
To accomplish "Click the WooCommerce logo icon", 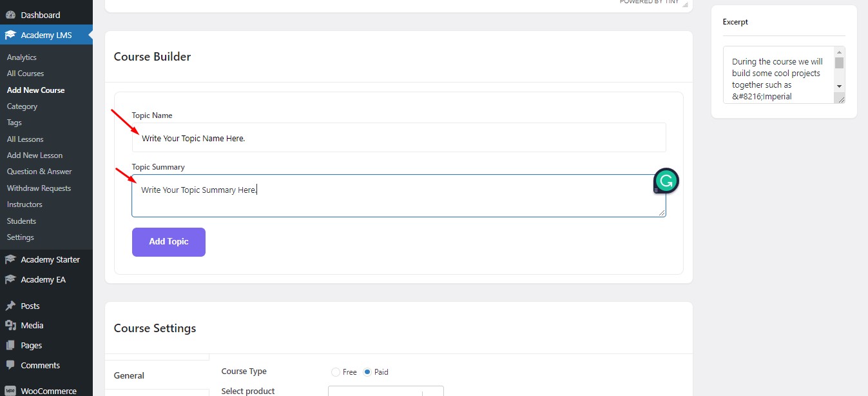I will [x=10, y=391].
